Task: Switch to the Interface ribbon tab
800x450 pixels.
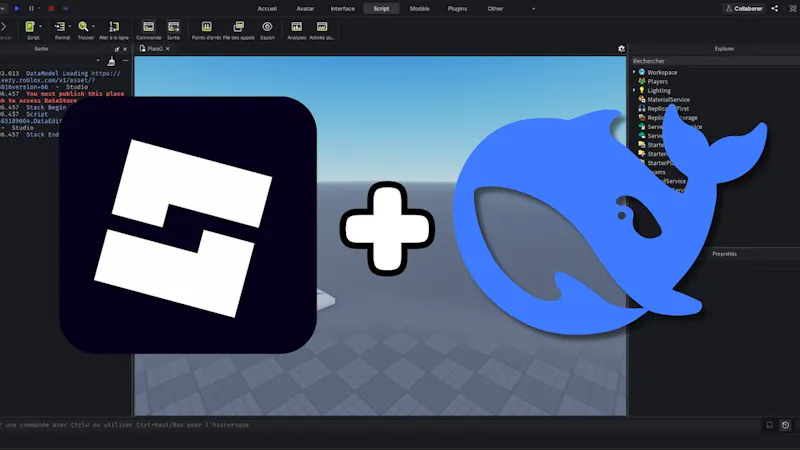Action: point(343,9)
